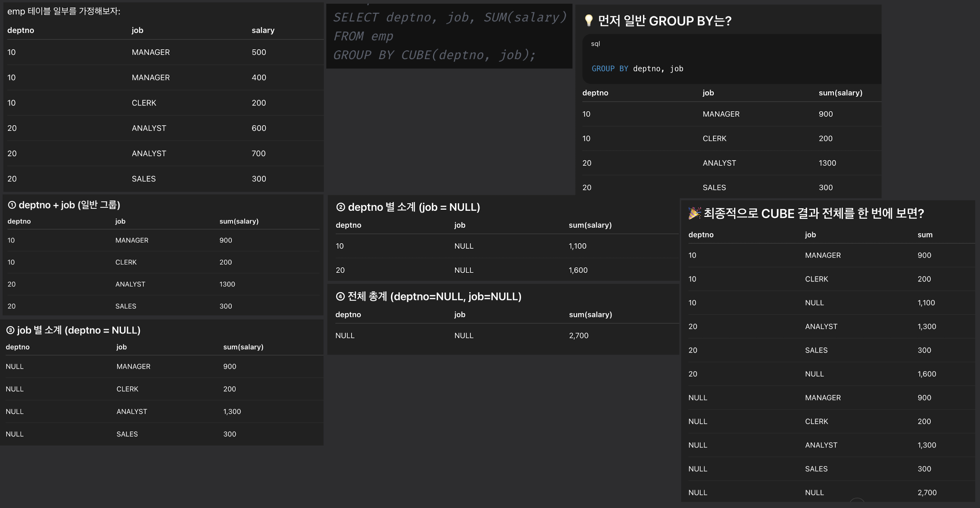Image resolution: width=980 pixels, height=508 pixels.
Task: Click the partially visible circle button at bottom
Action: point(857,501)
